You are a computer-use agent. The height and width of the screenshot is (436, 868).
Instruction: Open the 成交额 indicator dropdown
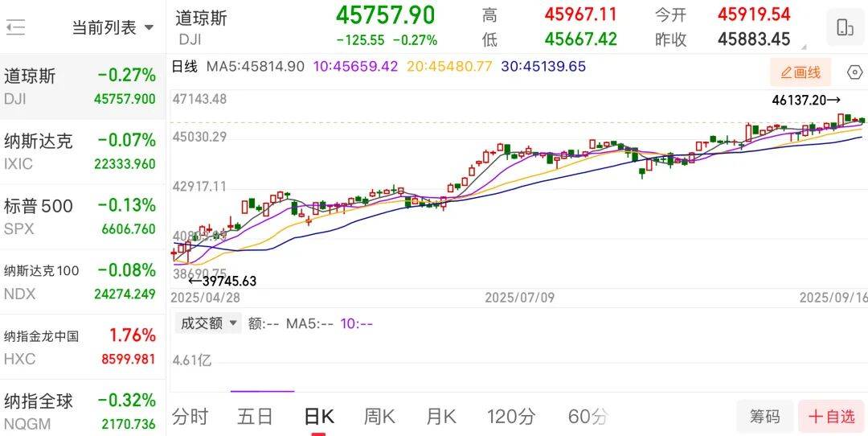click(208, 323)
